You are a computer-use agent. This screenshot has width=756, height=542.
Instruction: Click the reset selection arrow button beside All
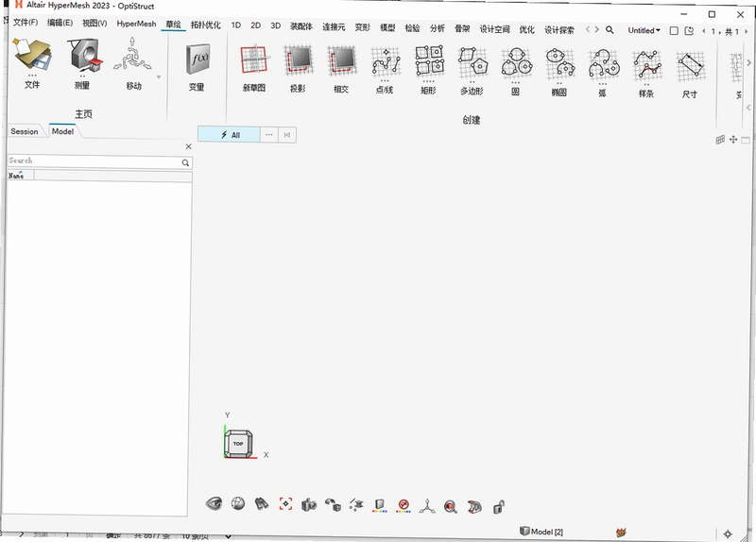pos(287,135)
